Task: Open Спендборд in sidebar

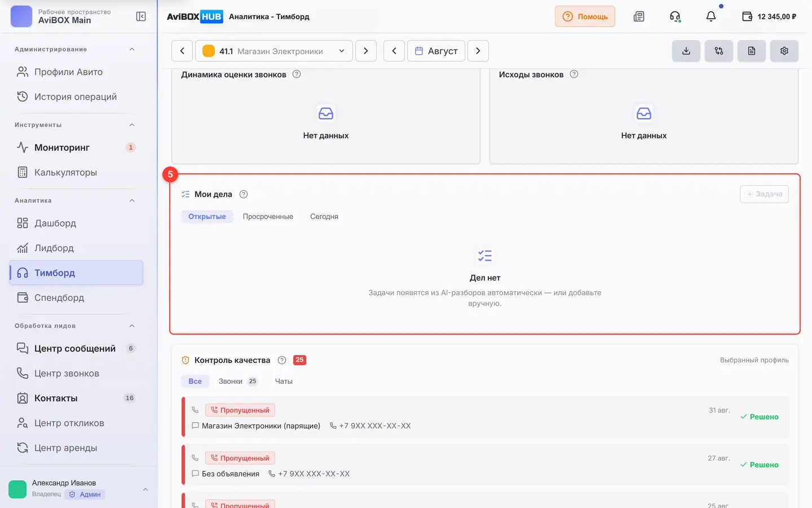Action: (76, 297)
